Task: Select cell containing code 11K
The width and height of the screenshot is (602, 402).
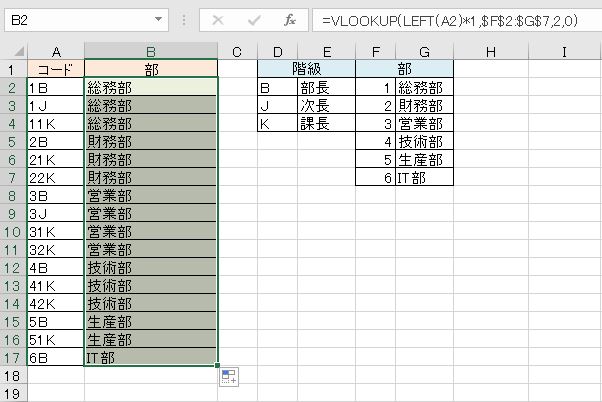Action: coord(56,124)
